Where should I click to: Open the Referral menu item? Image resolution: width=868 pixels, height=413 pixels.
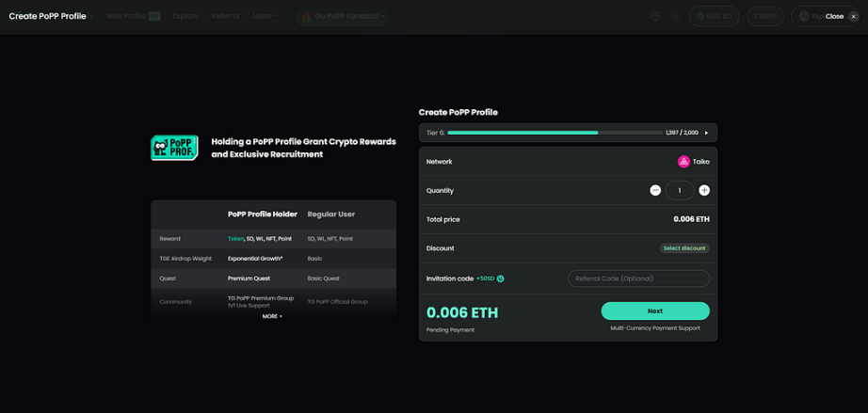click(226, 16)
